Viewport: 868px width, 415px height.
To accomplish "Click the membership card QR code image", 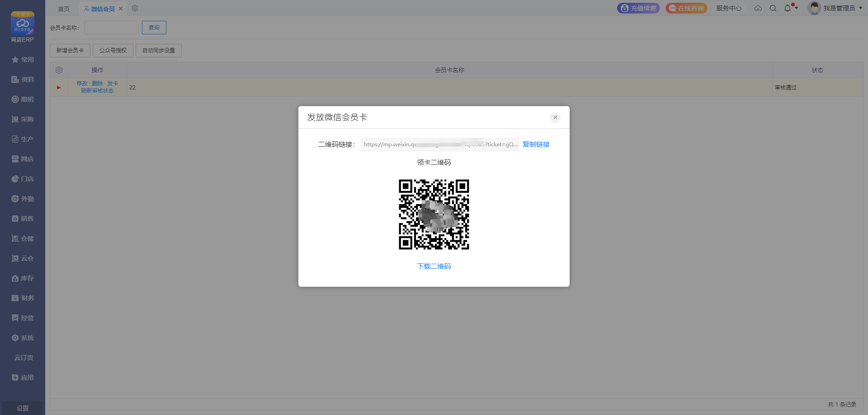I will pyautogui.click(x=434, y=214).
